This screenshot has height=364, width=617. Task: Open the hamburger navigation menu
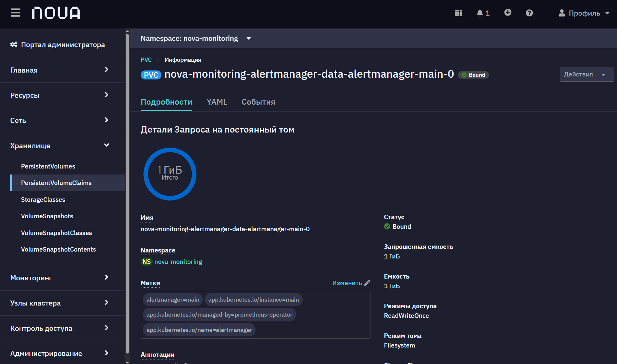pos(16,13)
